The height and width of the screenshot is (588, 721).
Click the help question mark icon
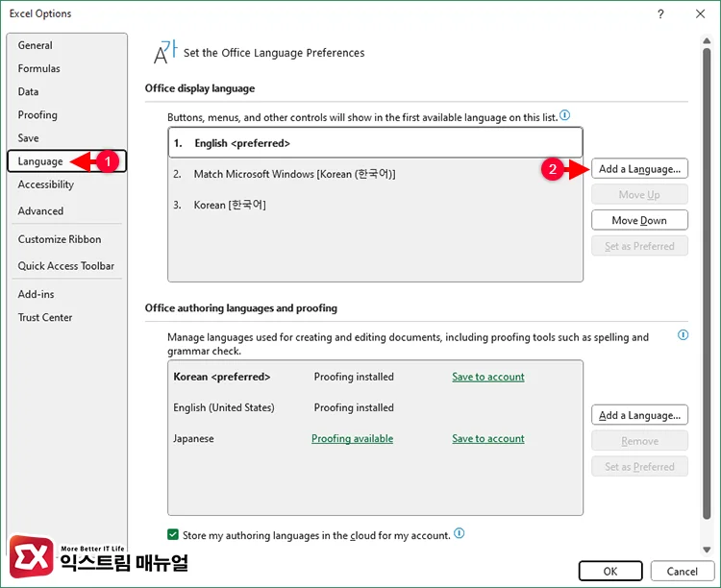point(660,14)
